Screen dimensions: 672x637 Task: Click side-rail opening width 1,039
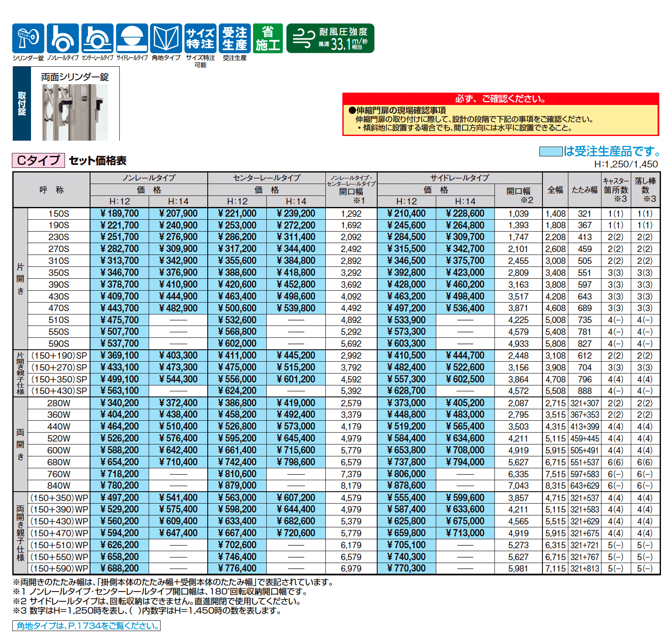pos(518,214)
